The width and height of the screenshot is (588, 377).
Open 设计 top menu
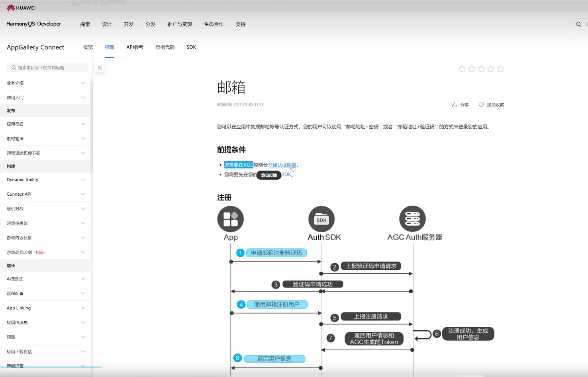tap(107, 24)
